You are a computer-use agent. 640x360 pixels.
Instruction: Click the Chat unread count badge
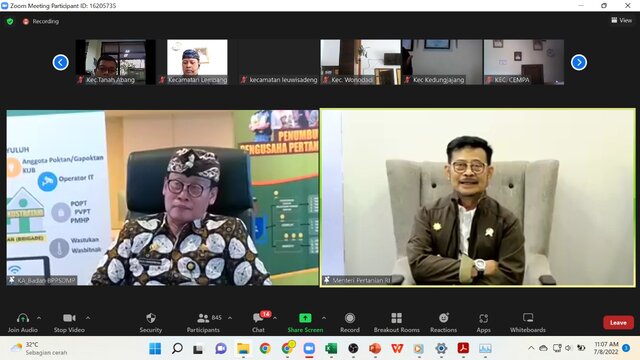click(266, 314)
